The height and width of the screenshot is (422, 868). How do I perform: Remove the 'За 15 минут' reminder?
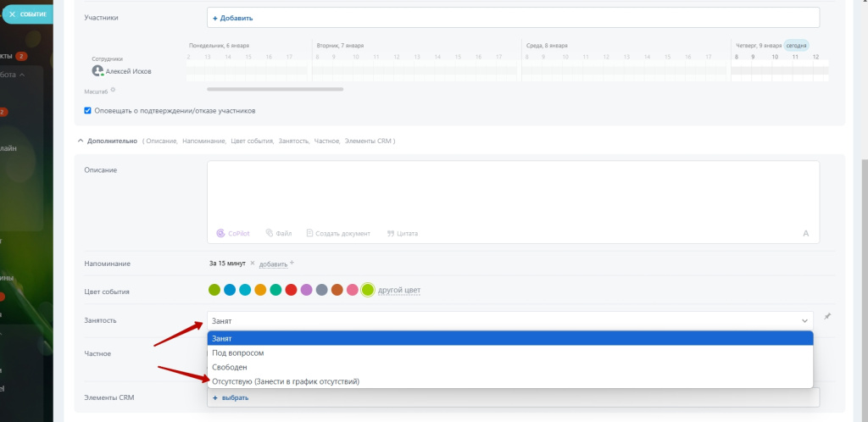click(253, 264)
